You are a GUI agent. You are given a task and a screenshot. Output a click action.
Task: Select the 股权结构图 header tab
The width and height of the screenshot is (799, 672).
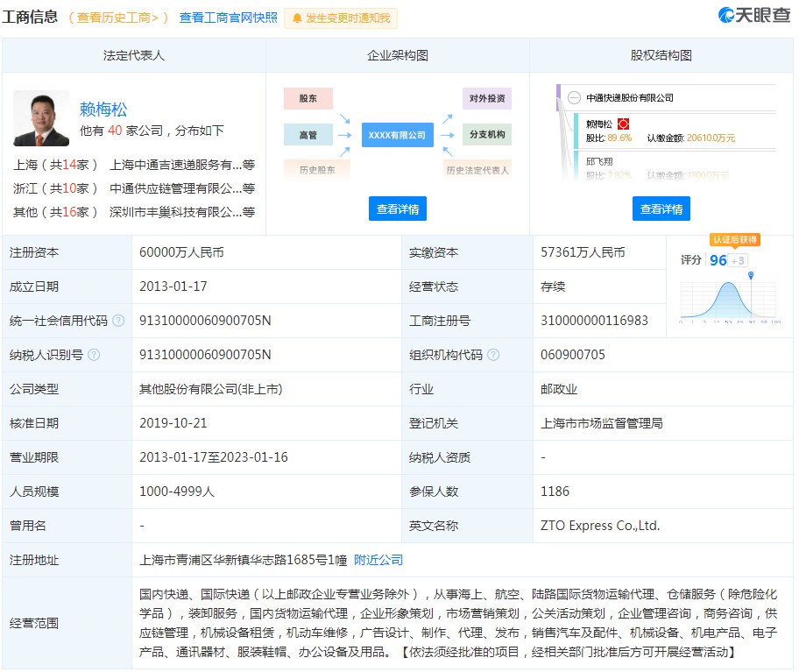661,55
